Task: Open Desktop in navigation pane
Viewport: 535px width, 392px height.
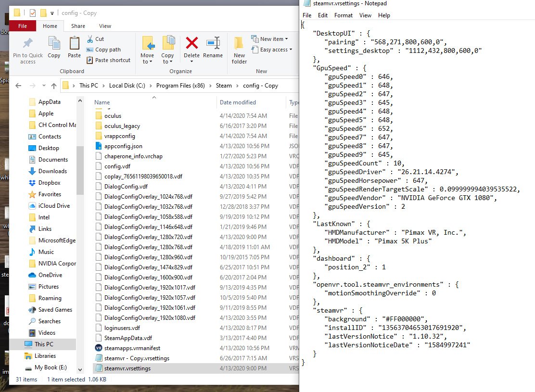Action: [x=49, y=148]
